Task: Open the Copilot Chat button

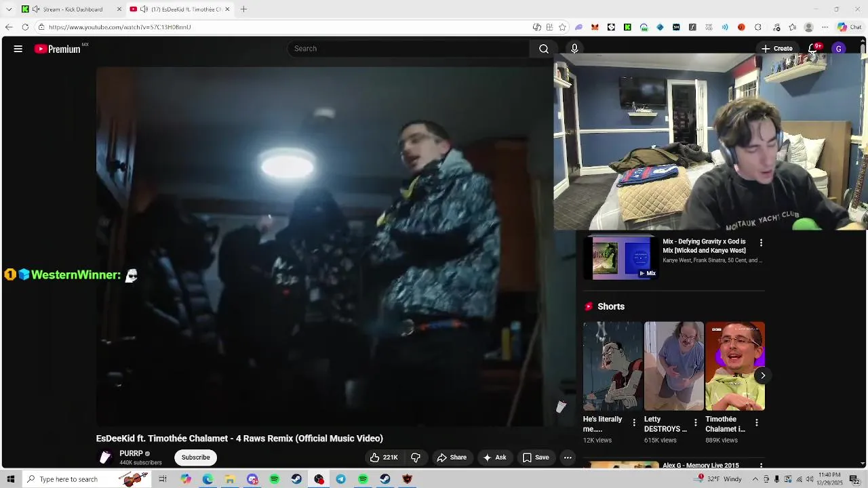Action: (x=850, y=27)
